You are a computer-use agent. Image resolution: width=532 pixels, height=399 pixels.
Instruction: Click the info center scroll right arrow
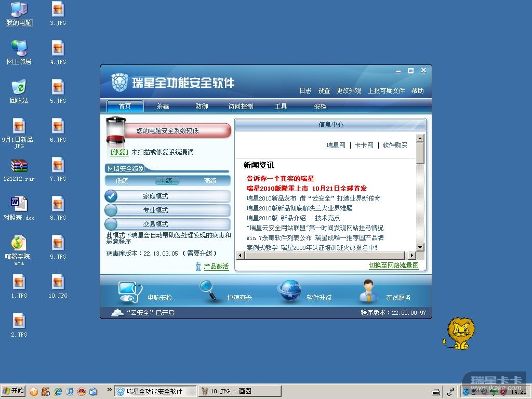point(411,255)
